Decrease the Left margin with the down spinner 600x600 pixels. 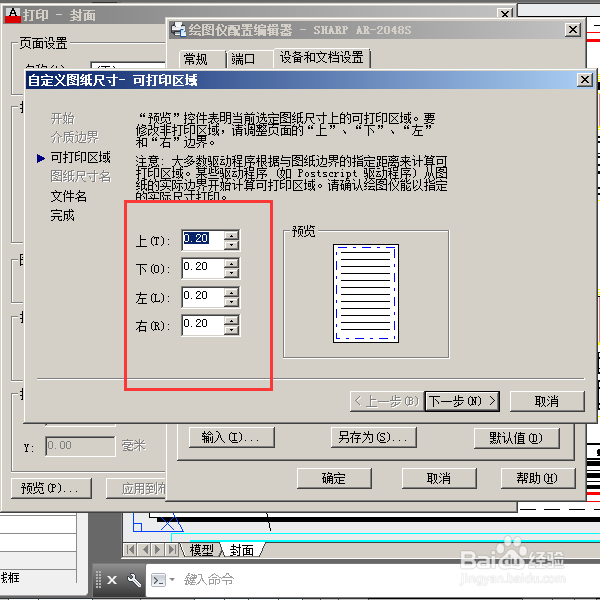[232, 302]
